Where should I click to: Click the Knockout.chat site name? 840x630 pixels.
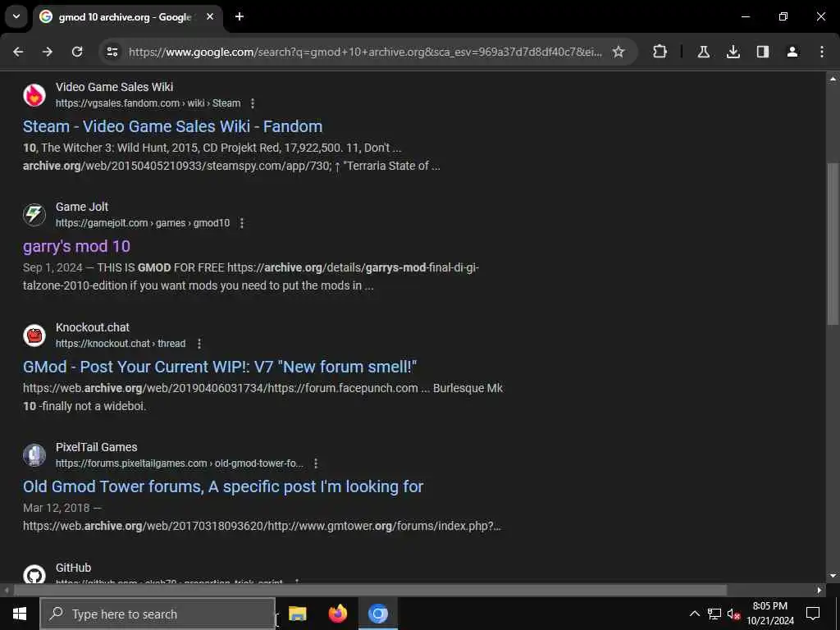click(x=93, y=327)
